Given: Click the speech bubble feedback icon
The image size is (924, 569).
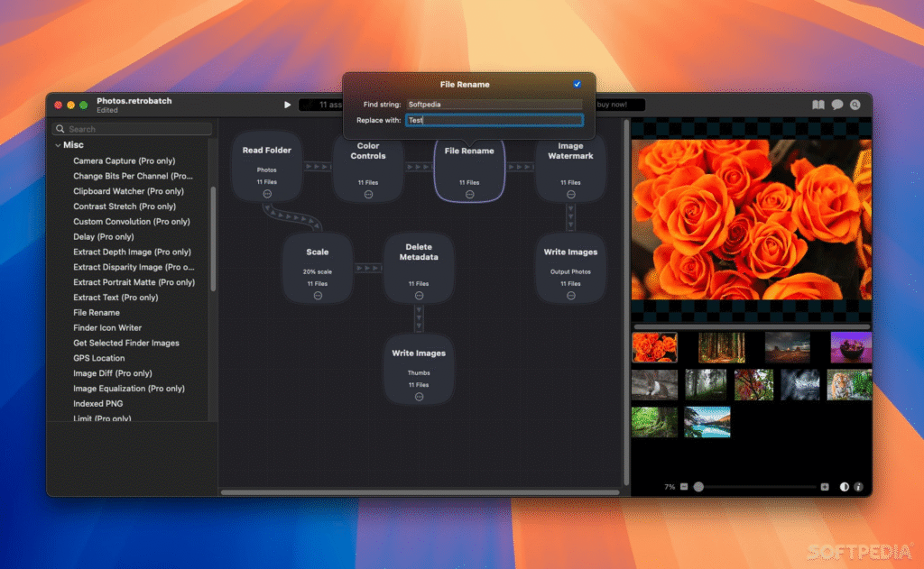Looking at the screenshot, I should coord(837,105).
